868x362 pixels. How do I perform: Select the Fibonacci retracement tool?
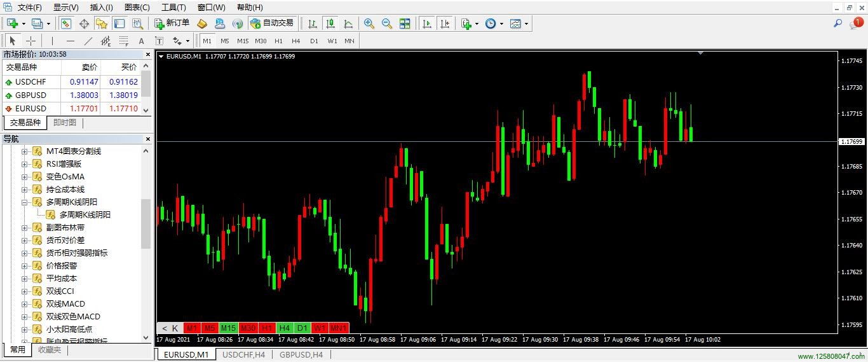pos(124,41)
